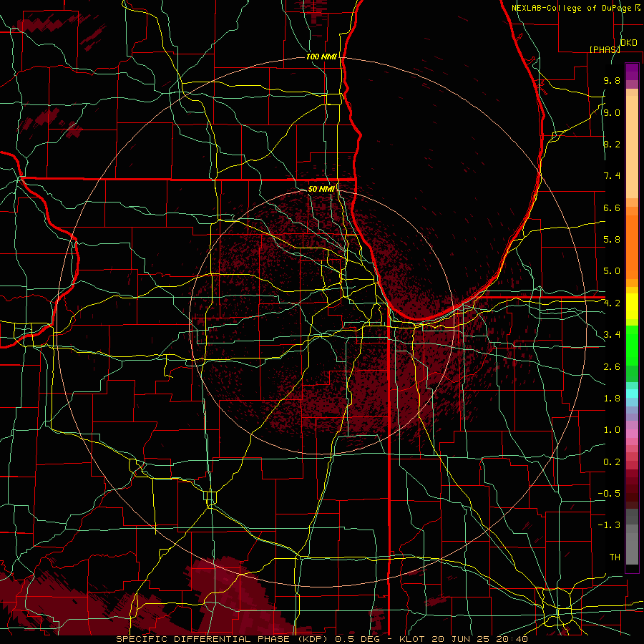Click the "SPECIFIC DIFFERENTIAL PHASE (KDP)" caption text
Viewport: 644px width, 644px height.
(x=223, y=639)
